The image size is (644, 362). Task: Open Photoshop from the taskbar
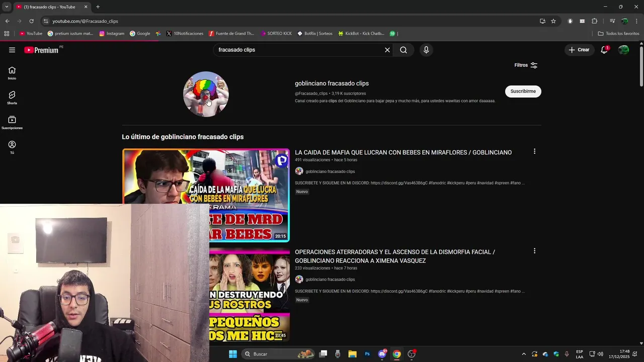[x=367, y=354]
